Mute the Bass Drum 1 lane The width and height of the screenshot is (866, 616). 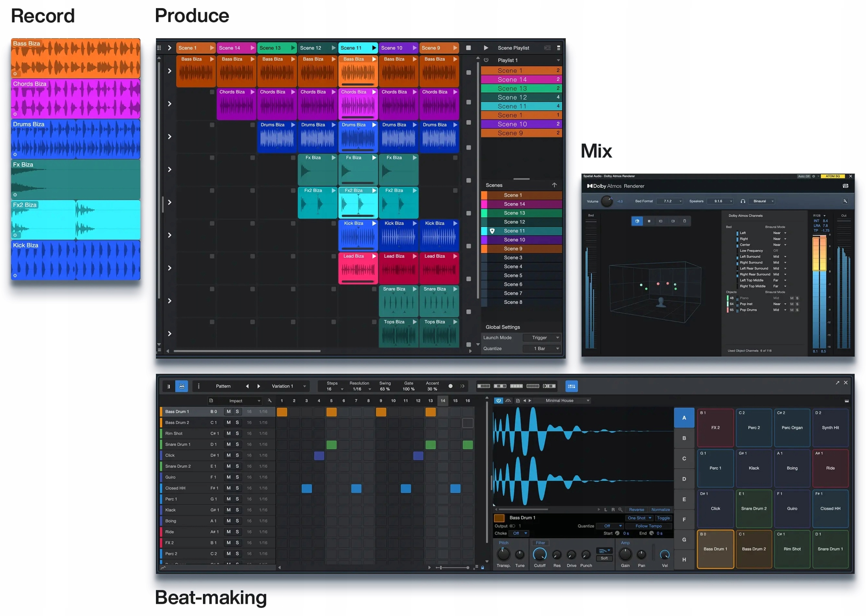(x=228, y=412)
